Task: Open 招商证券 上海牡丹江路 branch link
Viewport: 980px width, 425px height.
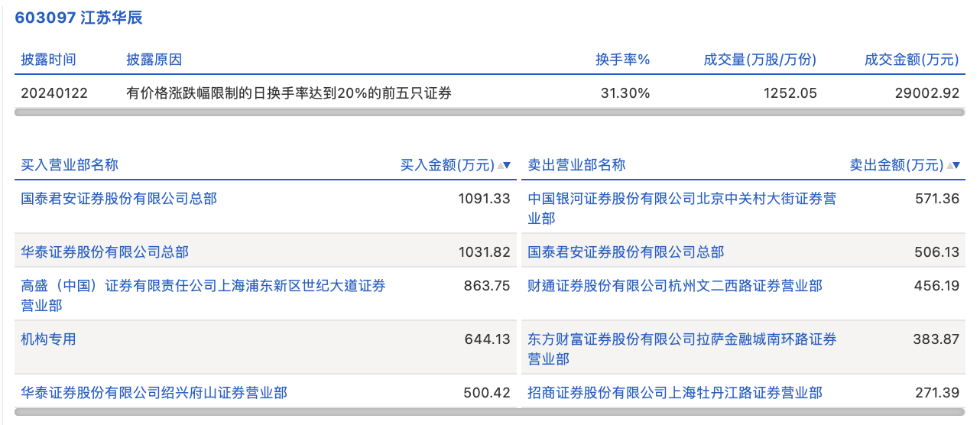Action: (x=675, y=393)
